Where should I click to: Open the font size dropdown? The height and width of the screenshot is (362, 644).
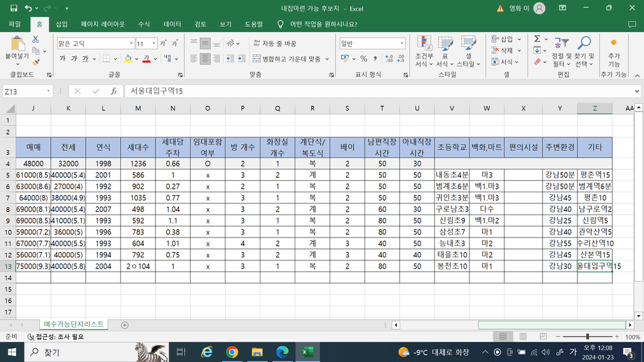pyautogui.click(x=154, y=43)
